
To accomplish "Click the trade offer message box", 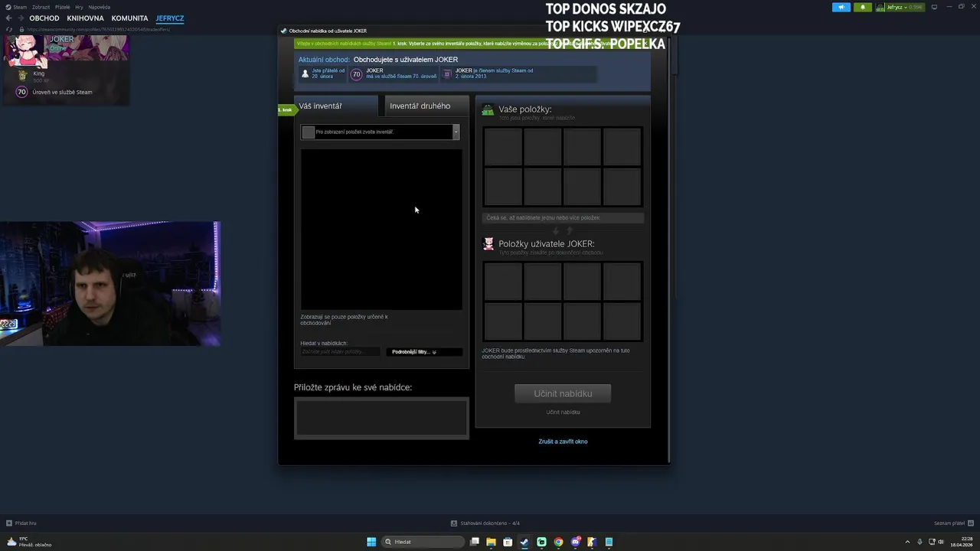I will coord(381,419).
